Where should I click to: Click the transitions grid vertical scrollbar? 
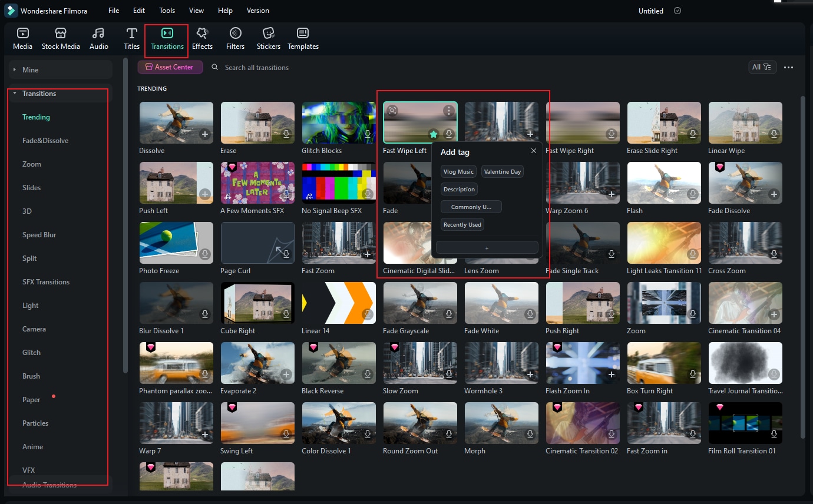(x=803, y=268)
